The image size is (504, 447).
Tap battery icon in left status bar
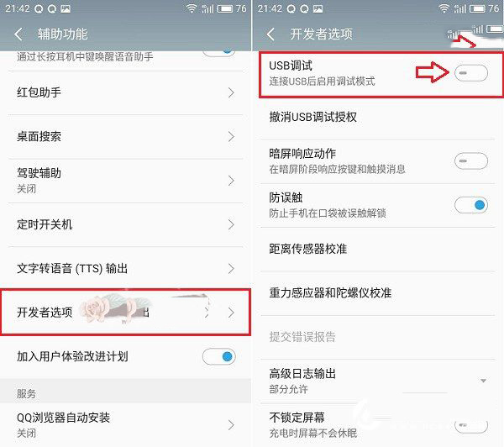224,8
